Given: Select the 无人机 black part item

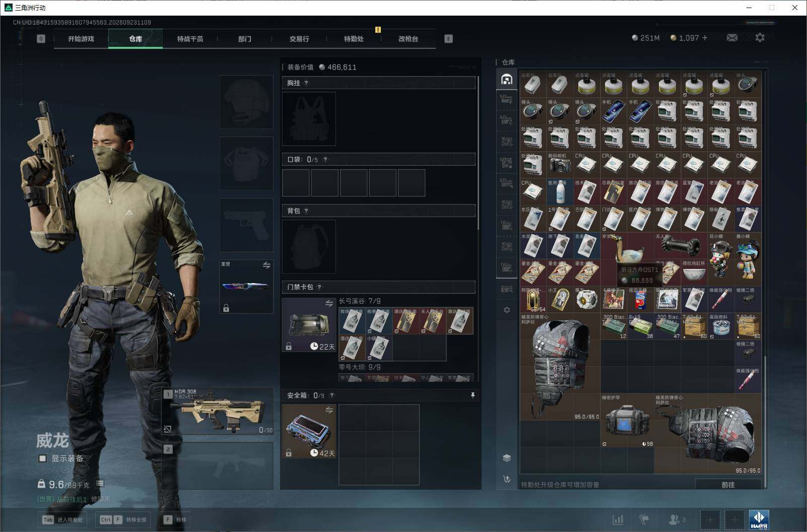Looking at the screenshot, I should [x=681, y=245].
